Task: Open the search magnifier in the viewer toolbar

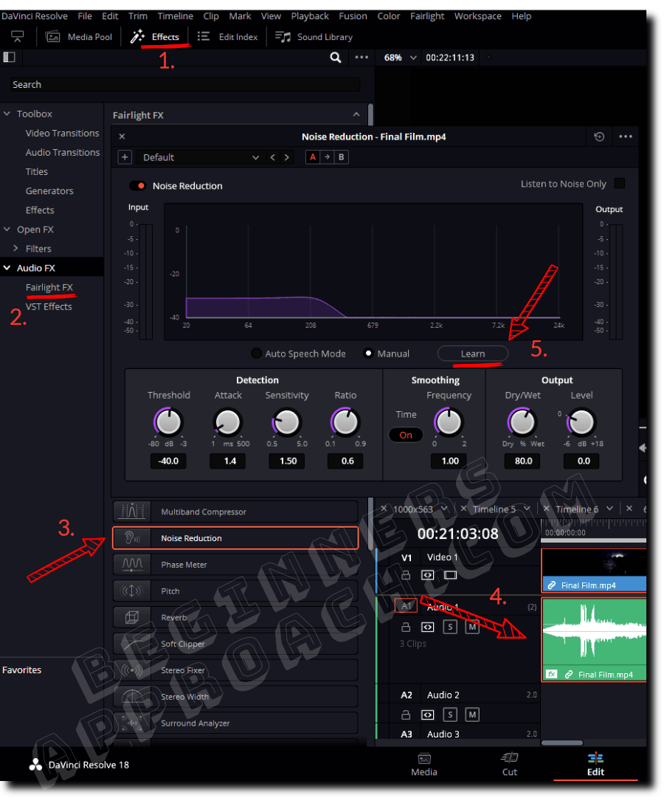Action: tap(336, 57)
